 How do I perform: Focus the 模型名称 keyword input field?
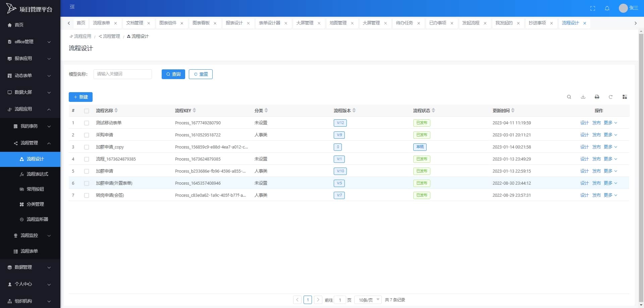(123, 74)
